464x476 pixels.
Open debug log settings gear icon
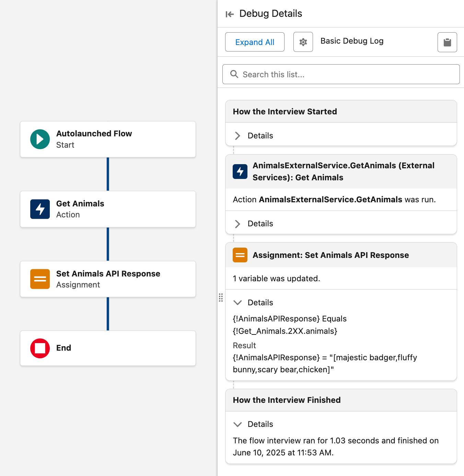(303, 42)
